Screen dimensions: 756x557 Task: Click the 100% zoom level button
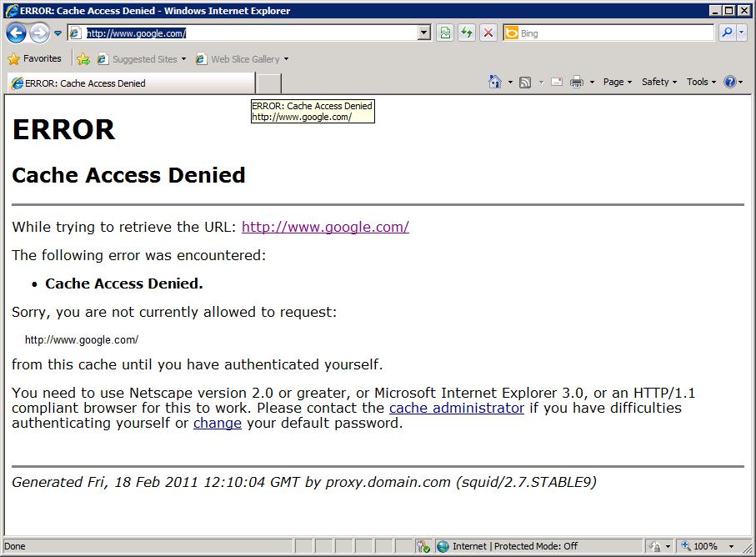pos(699,546)
